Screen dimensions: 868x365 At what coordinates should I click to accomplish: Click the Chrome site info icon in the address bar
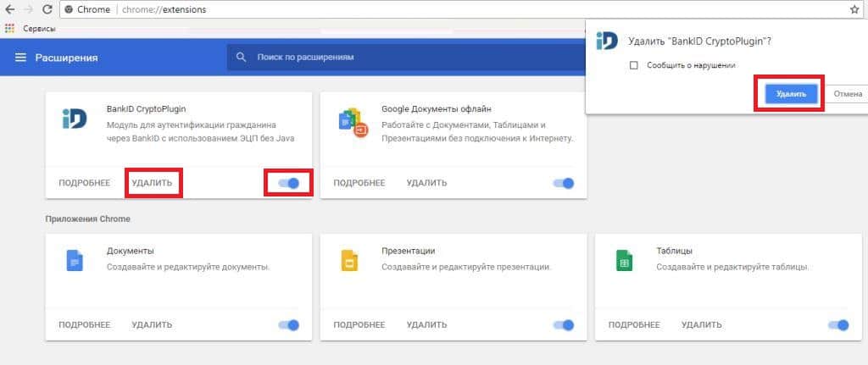coord(69,9)
